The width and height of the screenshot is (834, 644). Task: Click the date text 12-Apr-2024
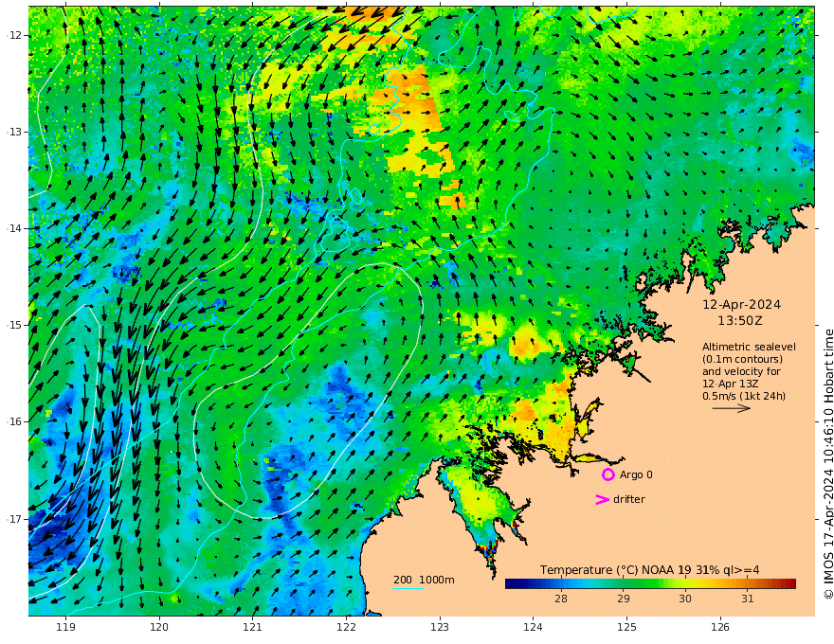pyautogui.click(x=741, y=304)
